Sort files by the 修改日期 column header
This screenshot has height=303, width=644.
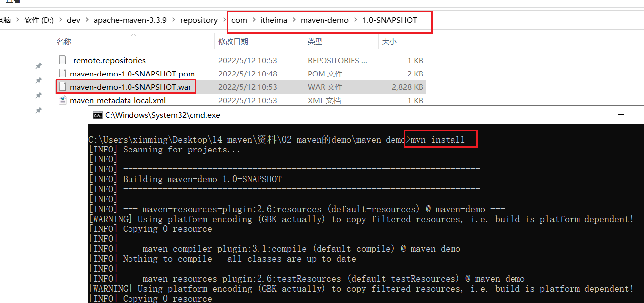pos(233,42)
